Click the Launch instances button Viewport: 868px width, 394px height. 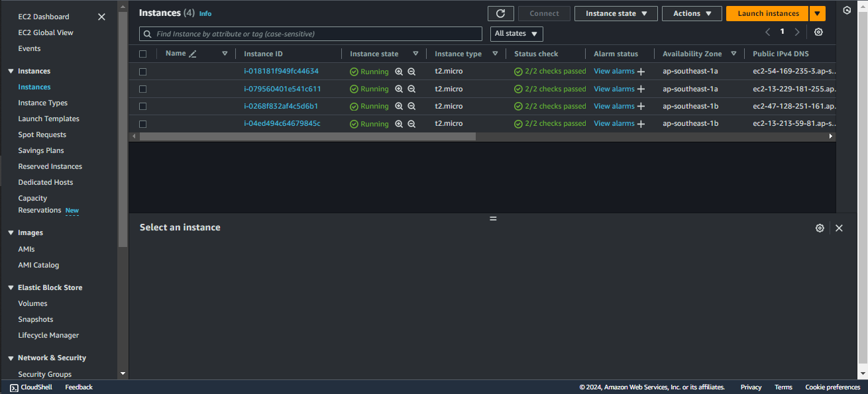(767, 13)
